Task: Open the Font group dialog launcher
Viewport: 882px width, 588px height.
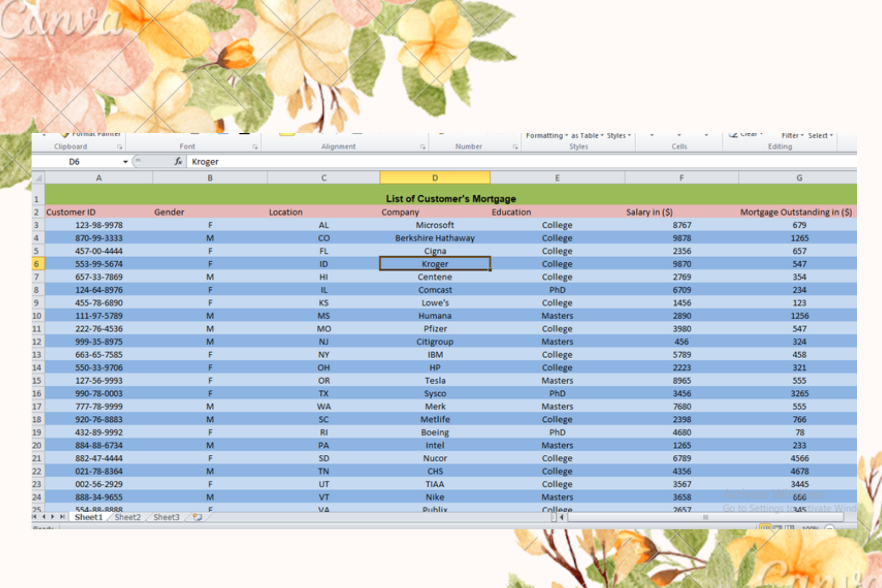Action: pyautogui.click(x=254, y=147)
